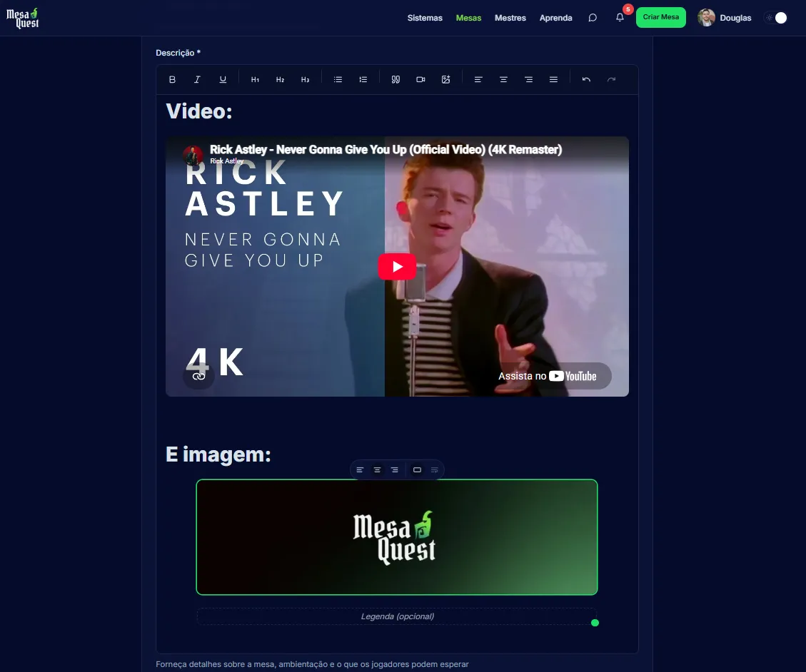
Task: Select the Mesa Quest banner image
Action: (397, 537)
